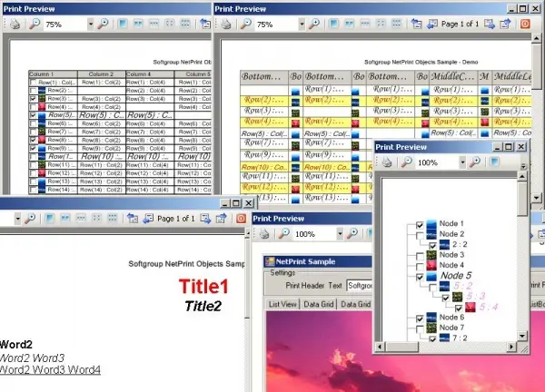Print from the tree node preview window
Viewport: 545px width, 392px height.
click(387, 162)
